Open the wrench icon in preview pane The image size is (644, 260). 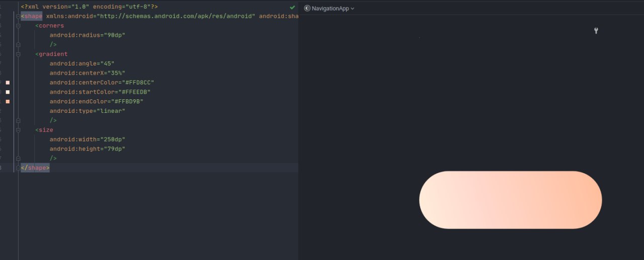596,31
